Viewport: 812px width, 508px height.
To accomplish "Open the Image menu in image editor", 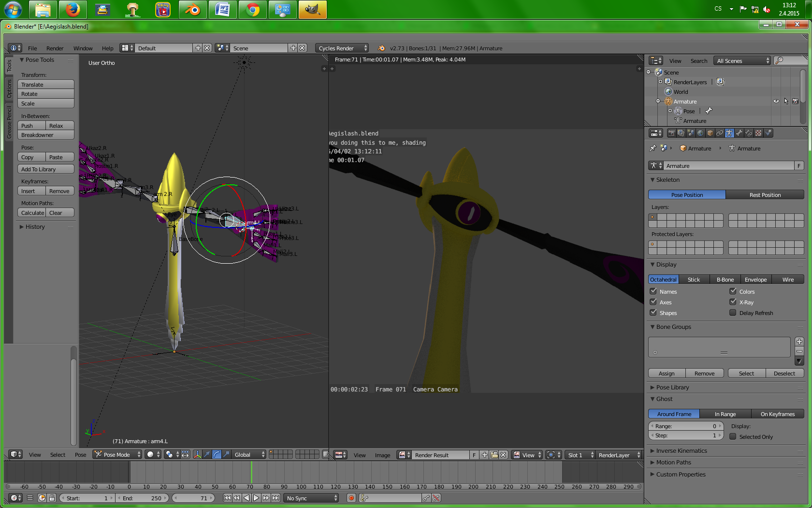I will (x=382, y=455).
